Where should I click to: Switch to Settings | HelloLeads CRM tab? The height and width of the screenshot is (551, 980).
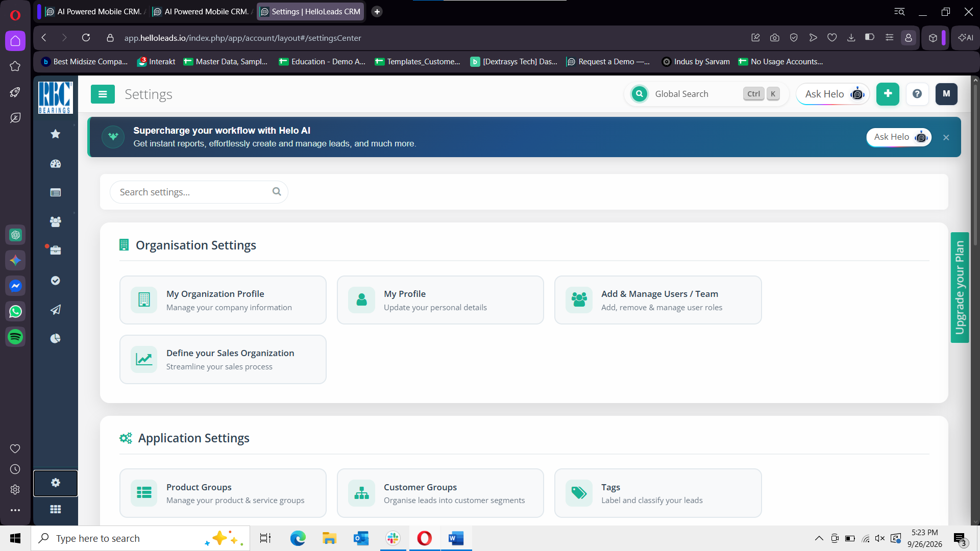tap(310, 11)
